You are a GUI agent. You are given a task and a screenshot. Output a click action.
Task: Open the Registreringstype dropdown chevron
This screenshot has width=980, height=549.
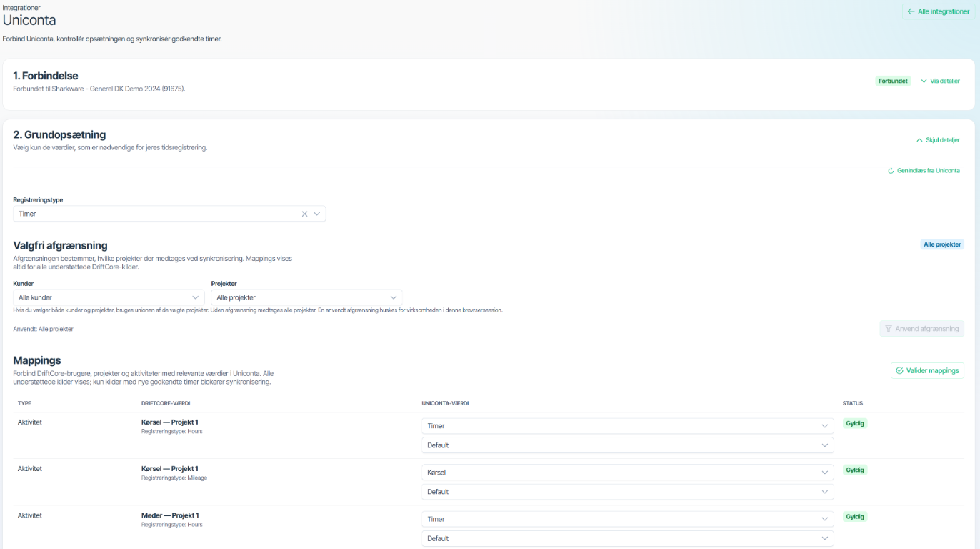click(317, 214)
